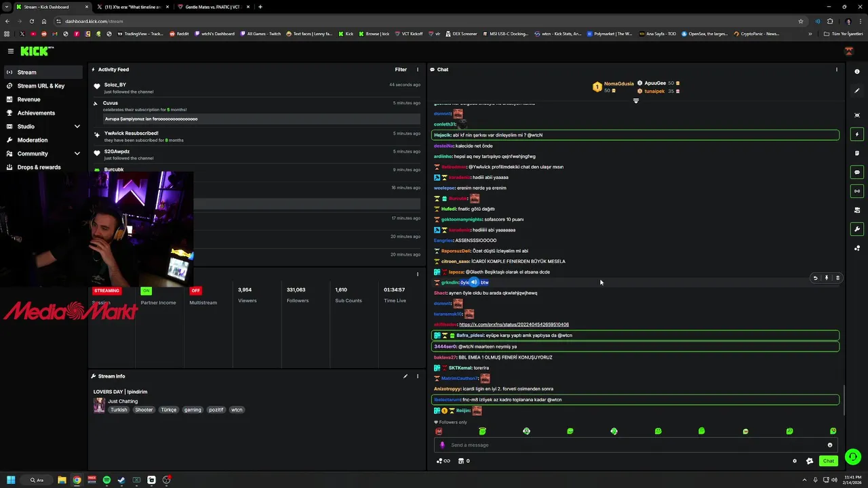Open File Explorer from the taskbar
Viewport: 868px width, 488px height.
[62, 480]
